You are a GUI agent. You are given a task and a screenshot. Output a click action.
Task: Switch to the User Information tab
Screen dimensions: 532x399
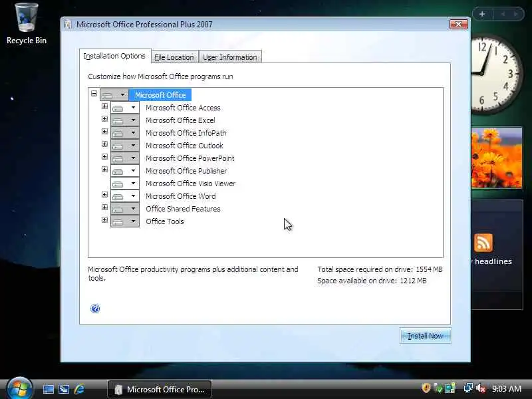point(230,57)
